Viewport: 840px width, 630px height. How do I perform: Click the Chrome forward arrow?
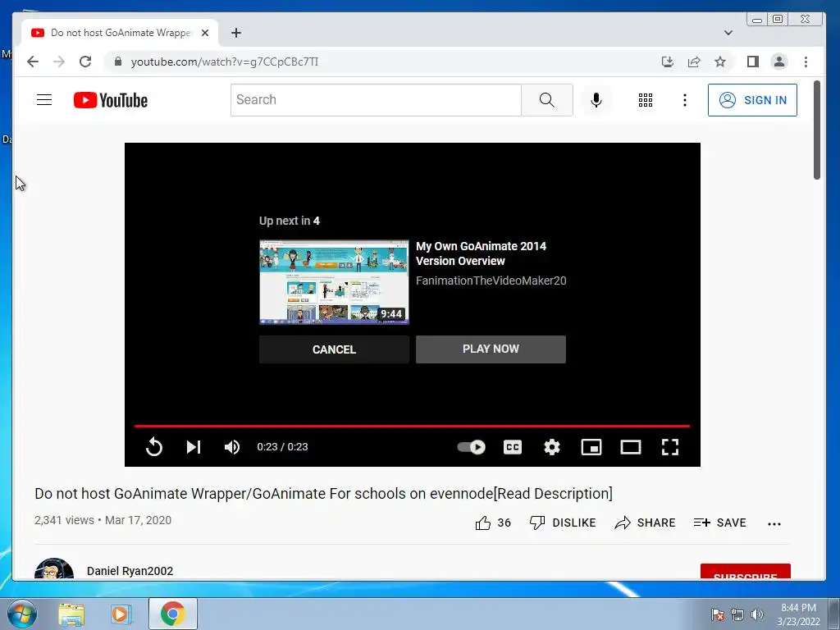(x=59, y=62)
